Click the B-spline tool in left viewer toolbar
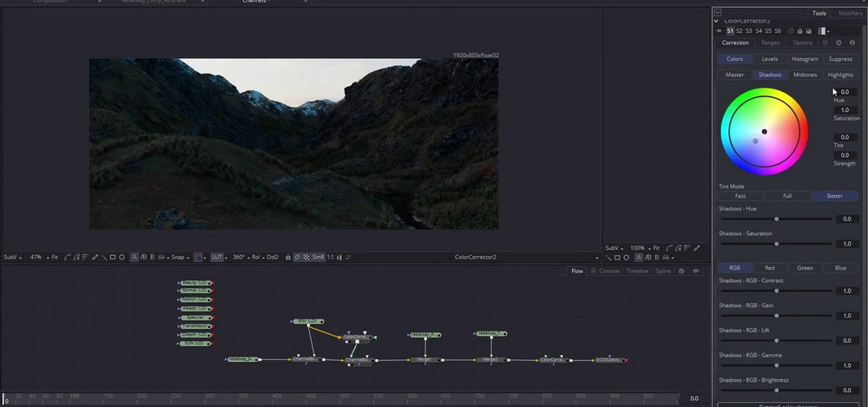868x407 pixels. [x=77, y=257]
